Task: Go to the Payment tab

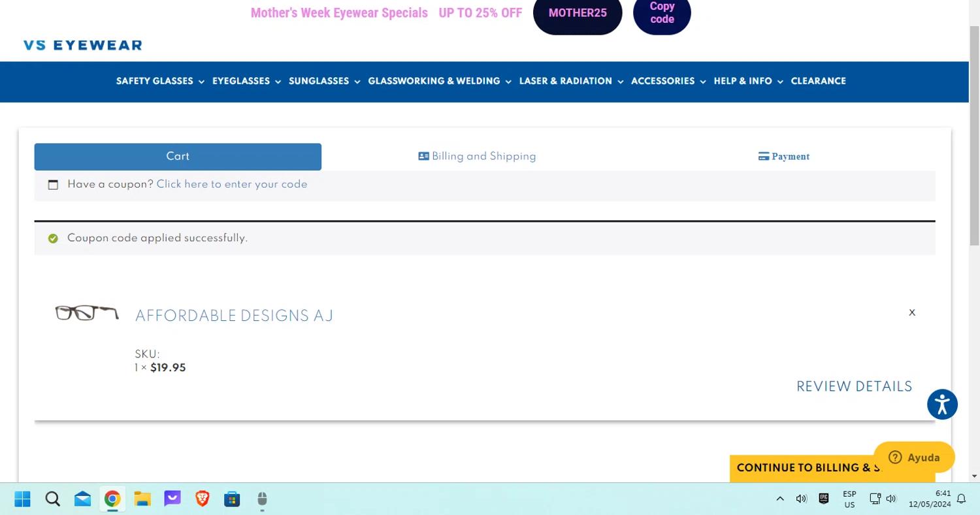Action: pyautogui.click(x=783, y=156)
